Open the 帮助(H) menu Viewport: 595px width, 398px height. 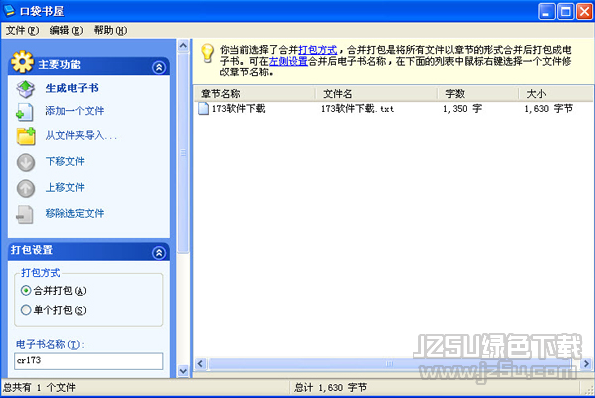click(110, 30)
